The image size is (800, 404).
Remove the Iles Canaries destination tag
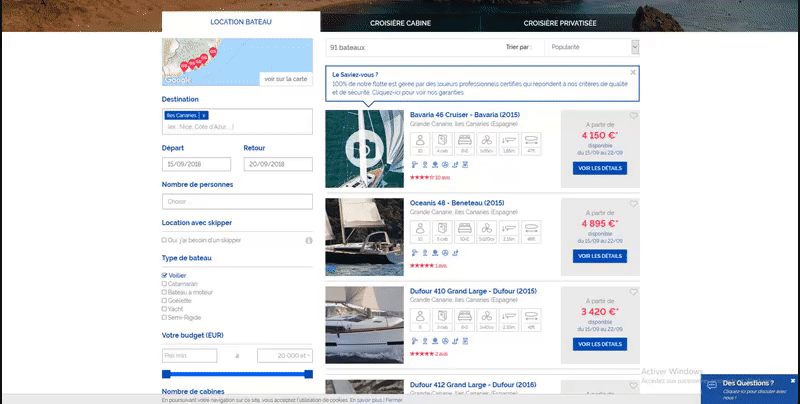(x=204, y=115)
